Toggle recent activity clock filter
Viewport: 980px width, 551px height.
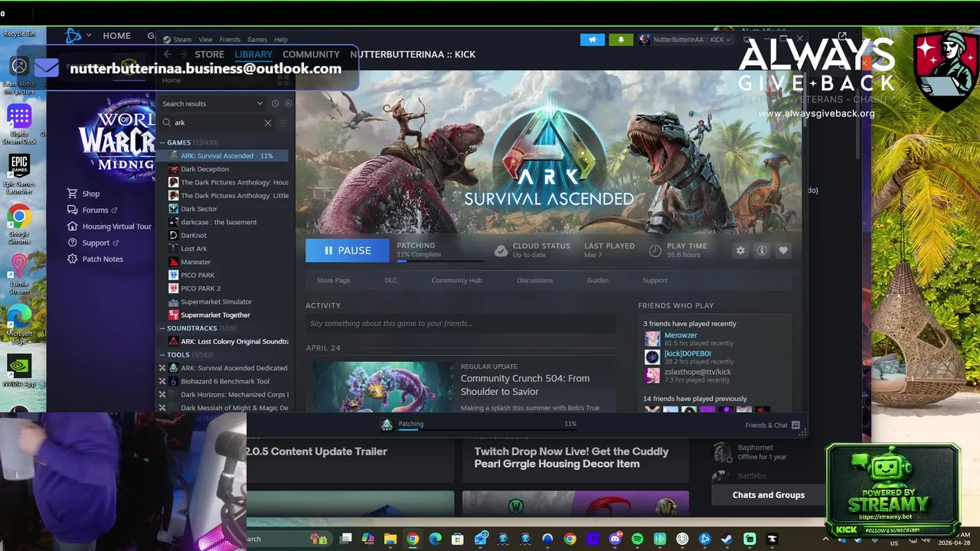(275, 103)
